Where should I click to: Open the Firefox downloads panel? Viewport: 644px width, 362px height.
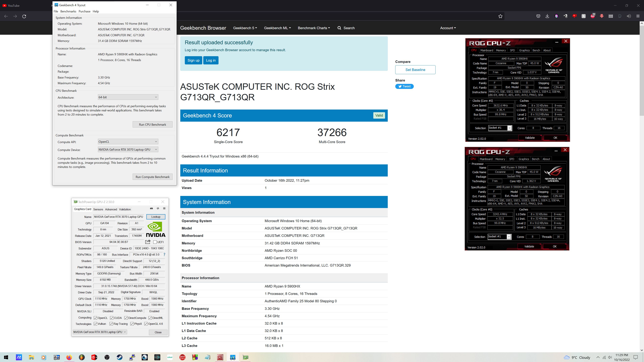[x=547, y=16]
